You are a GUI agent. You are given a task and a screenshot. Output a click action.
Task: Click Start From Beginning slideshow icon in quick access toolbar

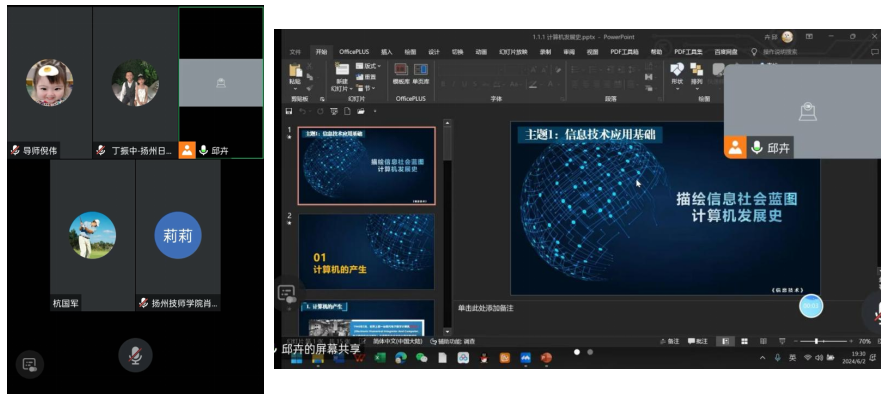334,111
